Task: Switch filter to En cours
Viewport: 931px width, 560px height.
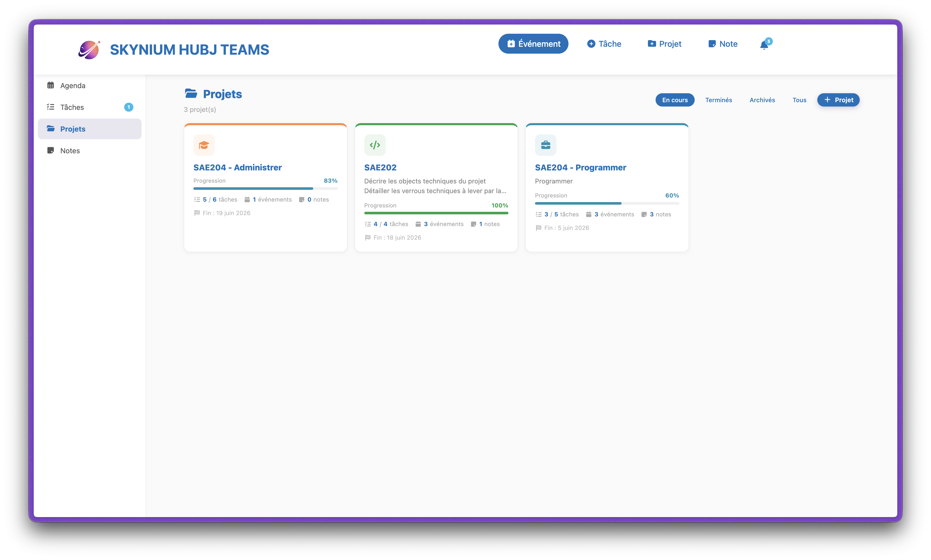Action: [675, 100]
